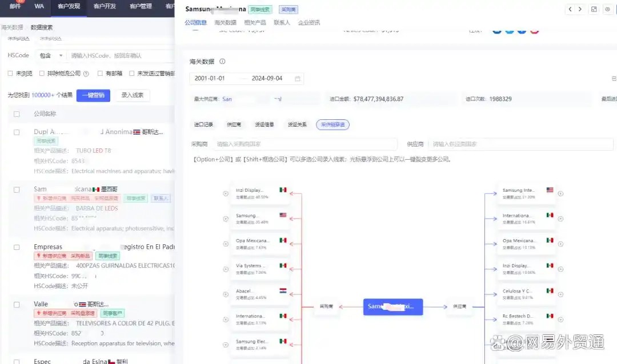Screen dimensions: 617x364
Task: Select 客户发现 navigation tab
Action: pyautogui.click(x=69, y=6)
